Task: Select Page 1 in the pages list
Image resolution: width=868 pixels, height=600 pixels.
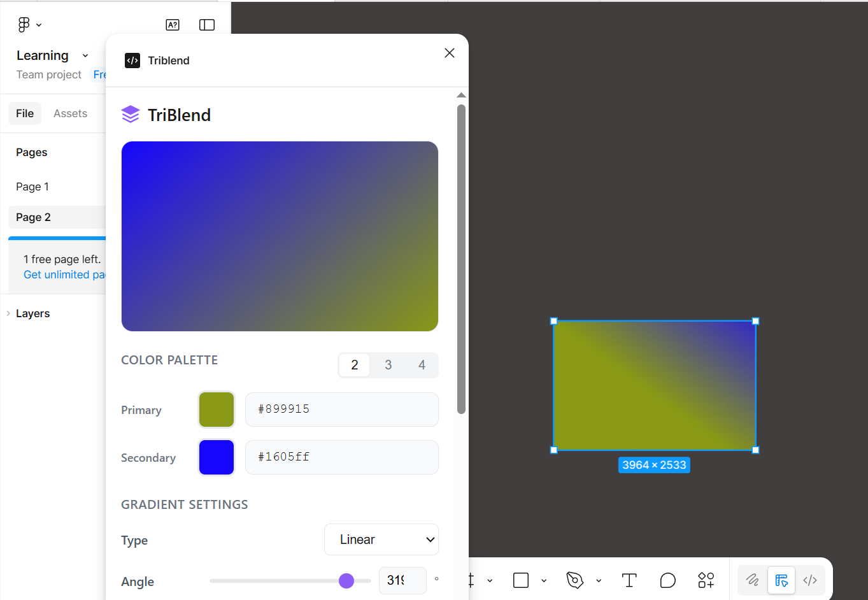Action: coord(32,187)
